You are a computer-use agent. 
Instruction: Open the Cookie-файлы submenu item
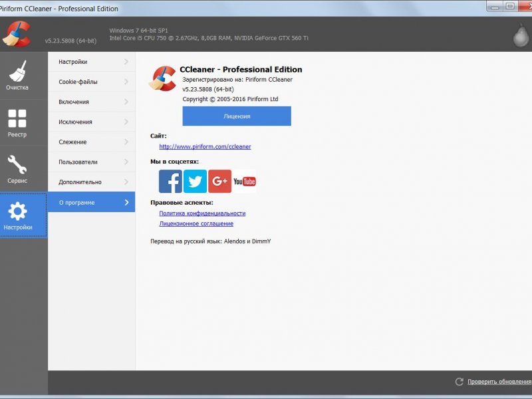click(x=92, y=82)
